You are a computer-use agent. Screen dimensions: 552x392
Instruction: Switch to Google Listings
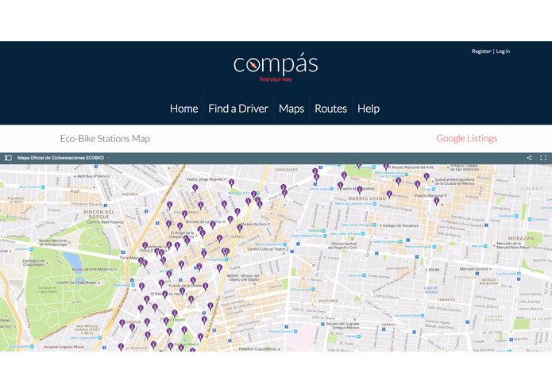(466, 139)
